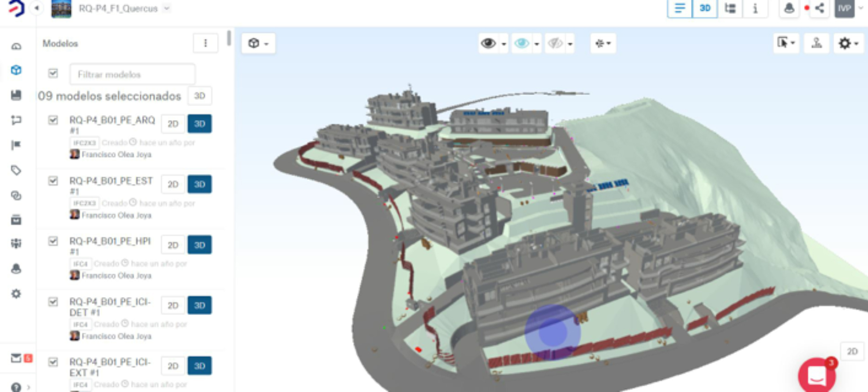Click the top bar notification bell
868x392 pixels.
(789, 8)
